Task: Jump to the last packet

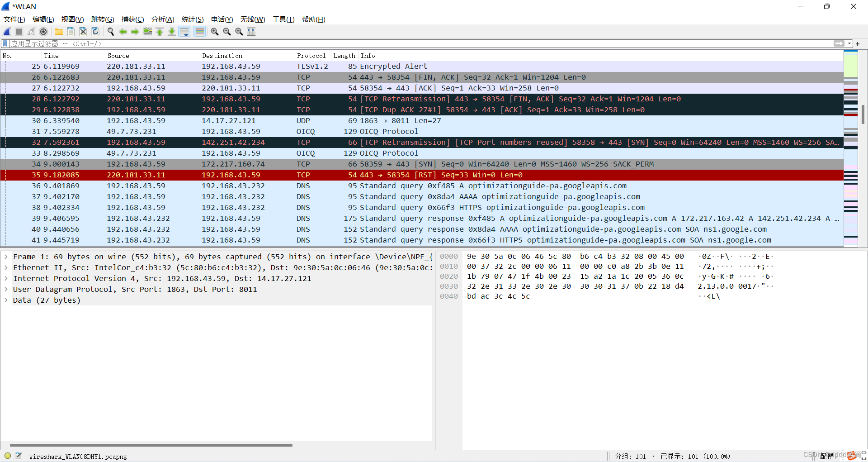Action: pos(172,32)
